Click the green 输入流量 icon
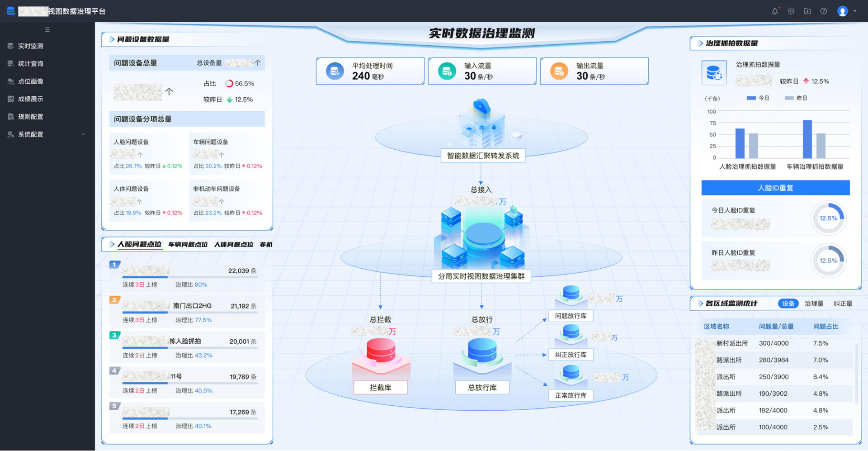Image resolution: width=868 pixels, height=451 pixels. click(447, 71)
